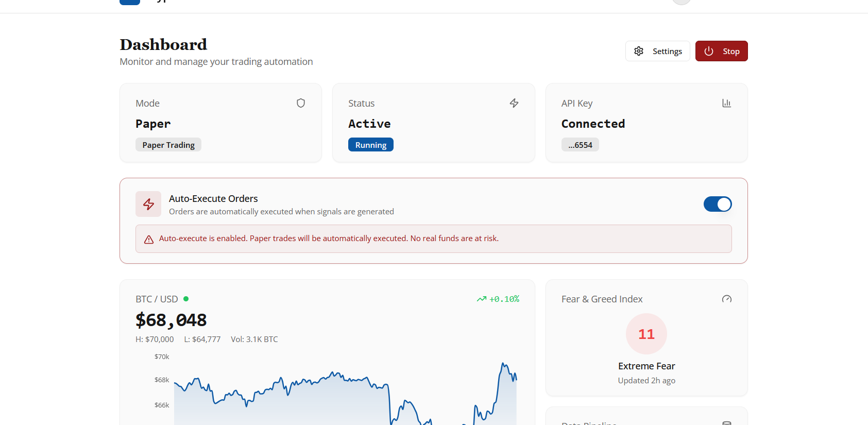This screenshot has height=425, width=868.
Task: Click the trending-up arrow icon near +0.10%
Action: click(x=481, y=299)
